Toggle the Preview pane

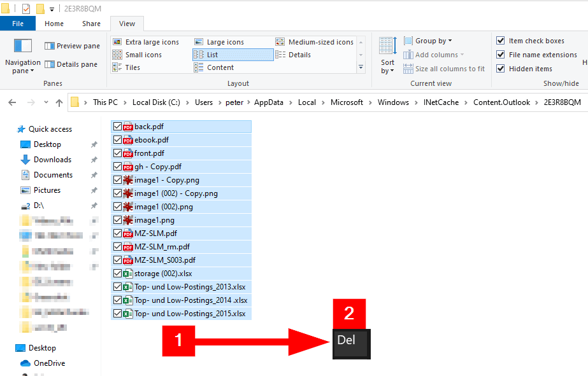(71, 45)
